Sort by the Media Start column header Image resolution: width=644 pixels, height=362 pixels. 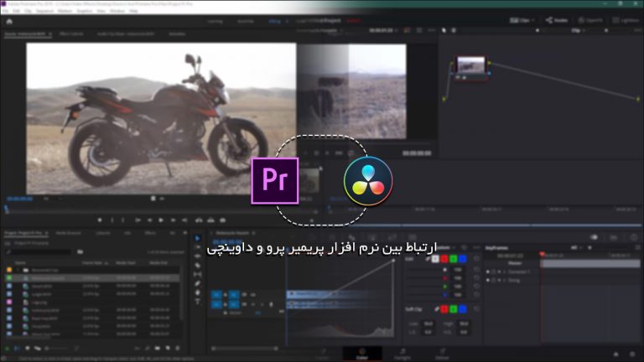[x=126, y=262]
